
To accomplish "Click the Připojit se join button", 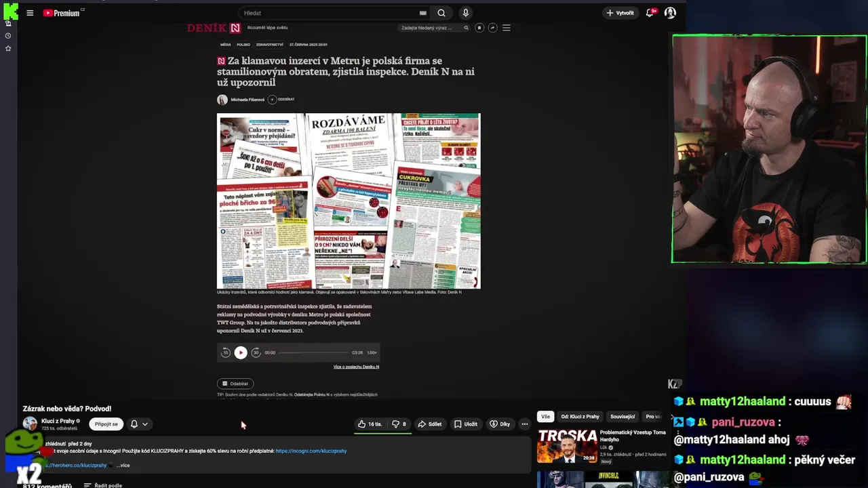I will click(x=106, y=424).
